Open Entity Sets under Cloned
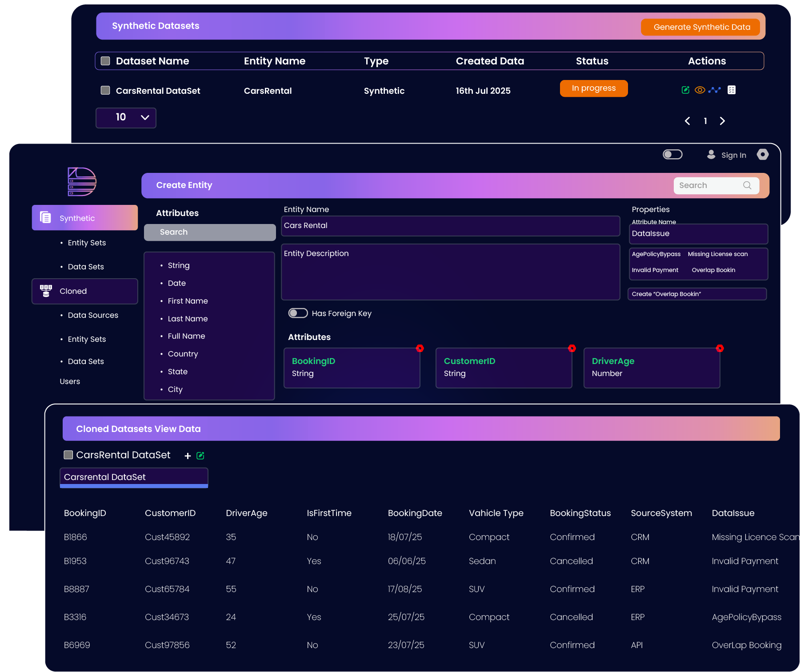 click(x=87, y=339)
